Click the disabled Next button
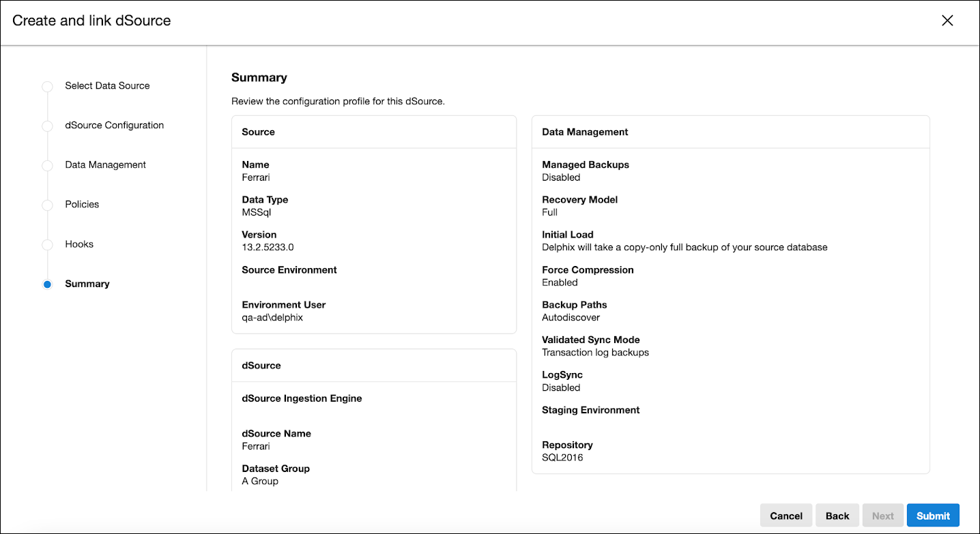980x534 pixels. [x=882, y=516]
